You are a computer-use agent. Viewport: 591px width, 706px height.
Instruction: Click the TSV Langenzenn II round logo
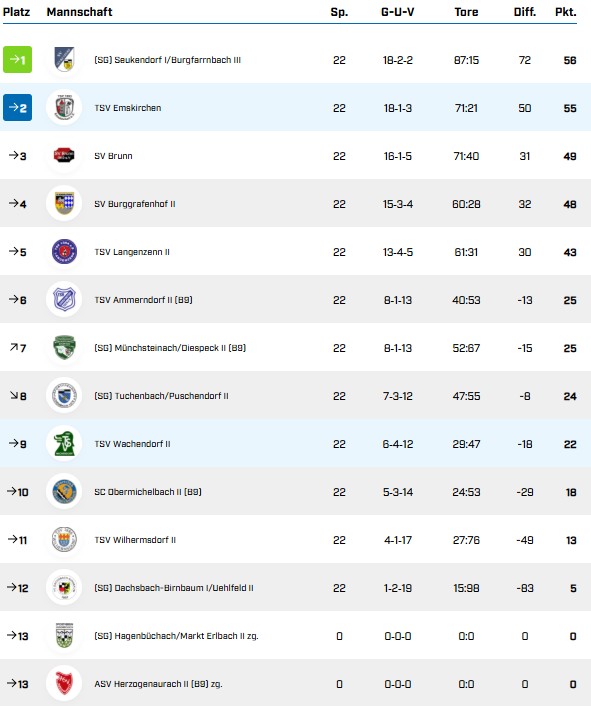coord(64,252)
